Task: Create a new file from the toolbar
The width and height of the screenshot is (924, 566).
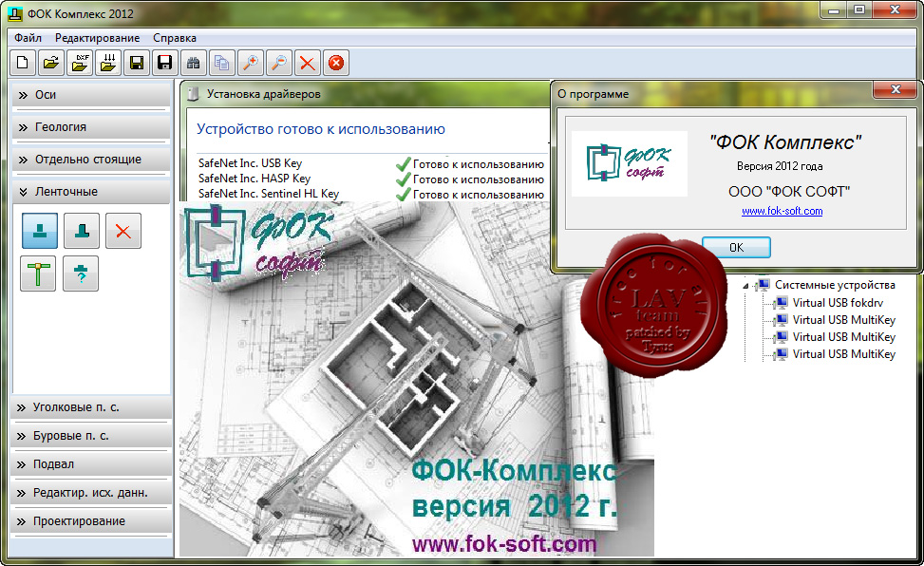Action: (x=23, y=63)
